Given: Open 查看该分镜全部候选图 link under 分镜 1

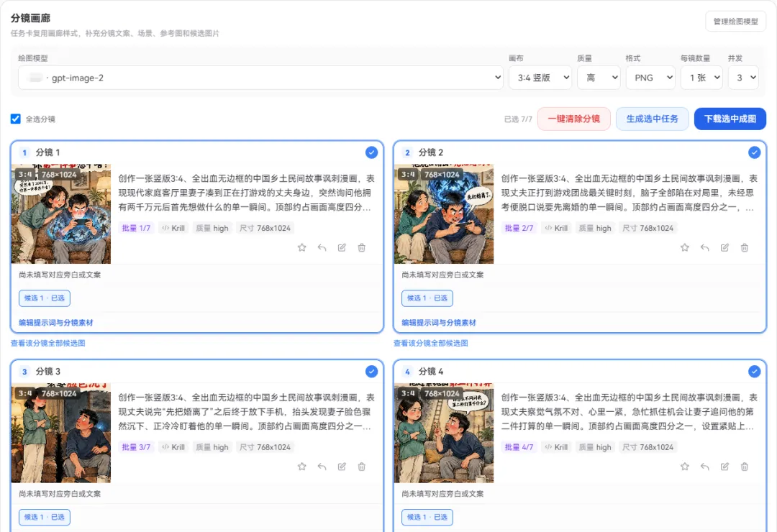Looking at the screenshot, I should click(x=48, y=343).
